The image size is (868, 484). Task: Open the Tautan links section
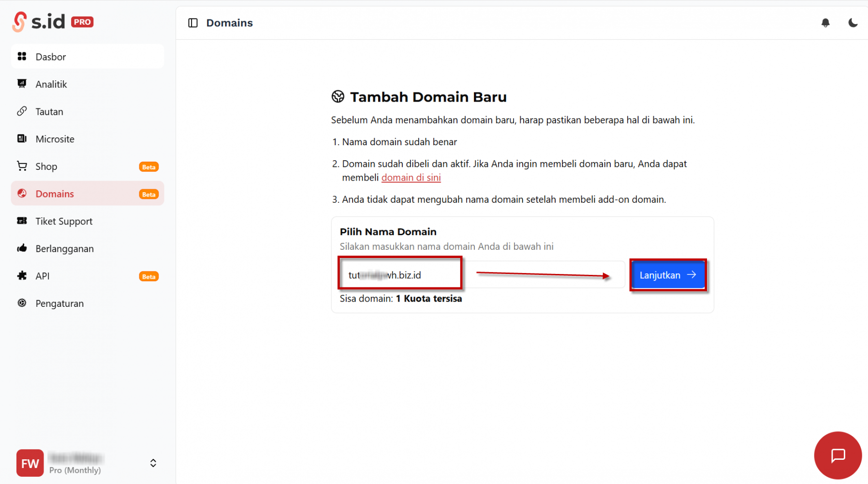pos(49,112)
